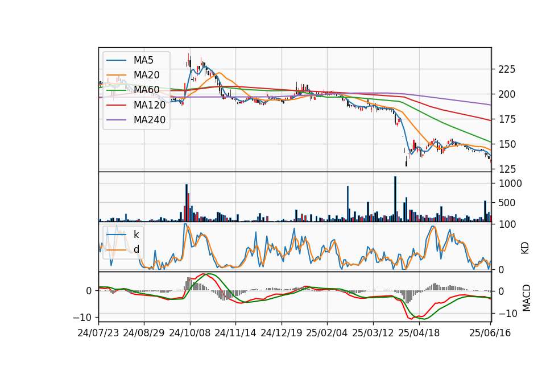This screenshot has width=546, height=392.
Task: Click the 24/10/08 date axis label
Action: tap(190, 333)
